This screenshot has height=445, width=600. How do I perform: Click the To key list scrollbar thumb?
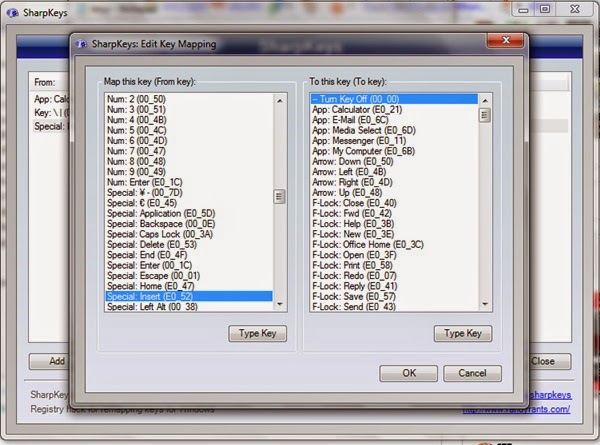[x=485, y=115]
